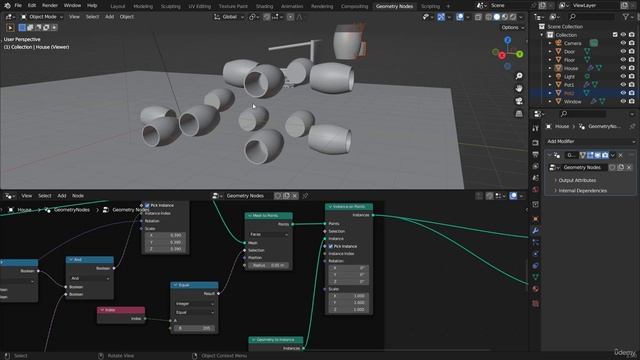Open the Object Data properties tab icon
640x360 pixels.
[x=536, y=277]
